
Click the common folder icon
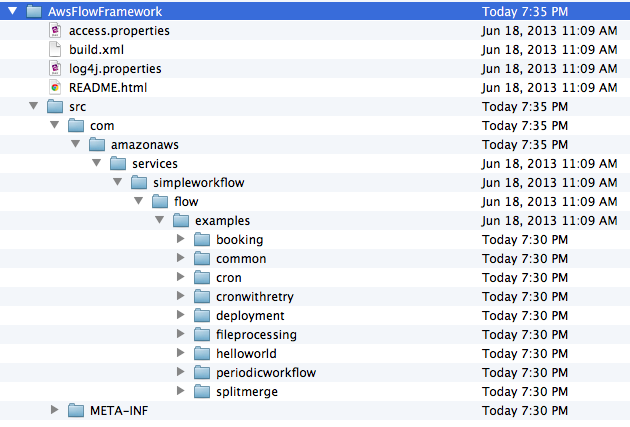(202, 258)
